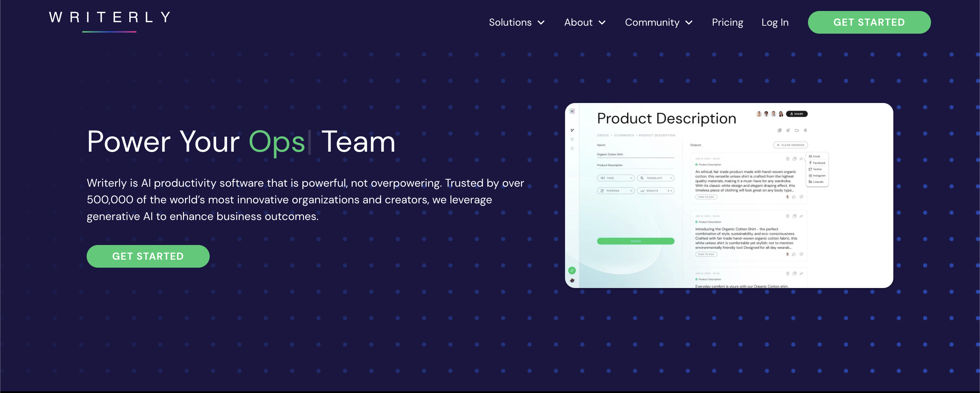
Task: Click the Product Description input field
Action: click(x=635, y=165)
